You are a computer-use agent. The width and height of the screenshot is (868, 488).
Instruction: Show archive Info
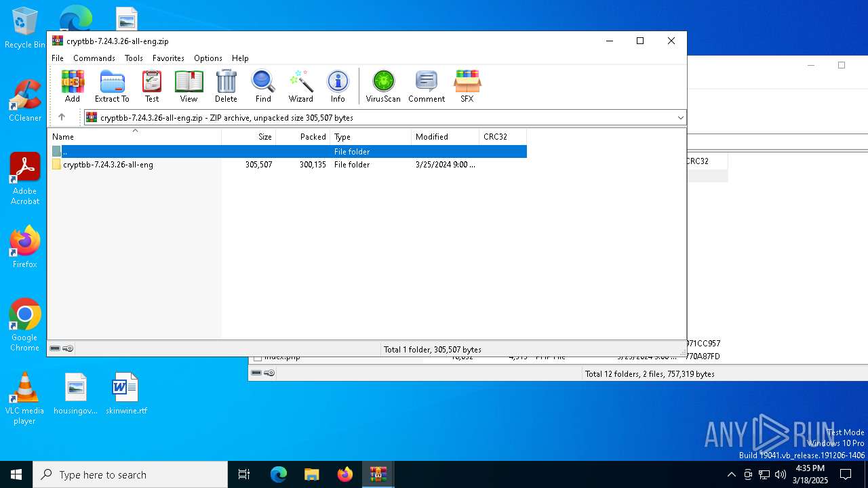[338, 86]
